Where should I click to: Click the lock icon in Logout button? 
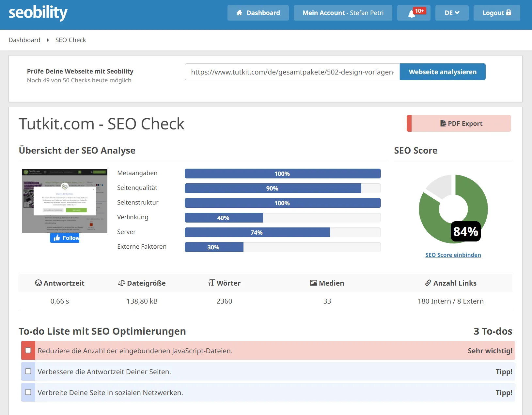509,12
